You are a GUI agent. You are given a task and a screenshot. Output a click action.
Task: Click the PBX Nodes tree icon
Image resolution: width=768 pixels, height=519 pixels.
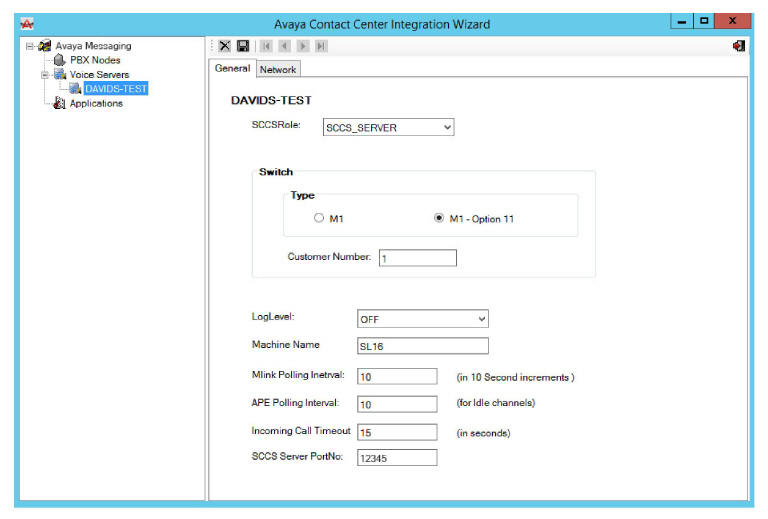[x=59, y=60]
